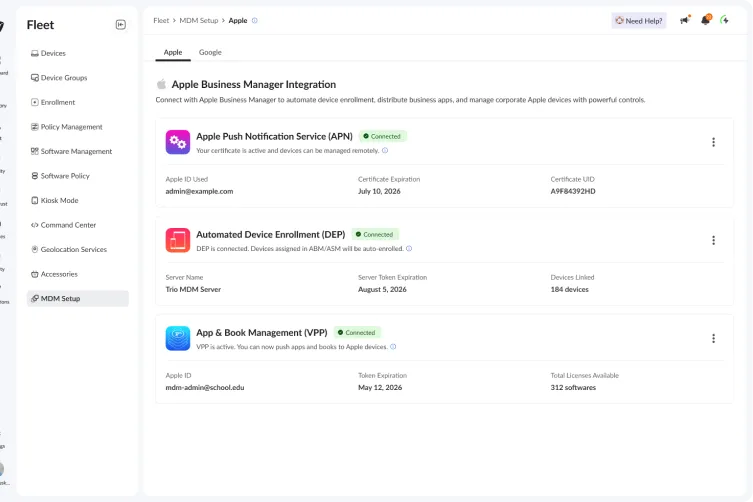The width and height of the screenshot is (753, 502).
Task: Open the VPP card options menu
Action: [x=713, y=339]
